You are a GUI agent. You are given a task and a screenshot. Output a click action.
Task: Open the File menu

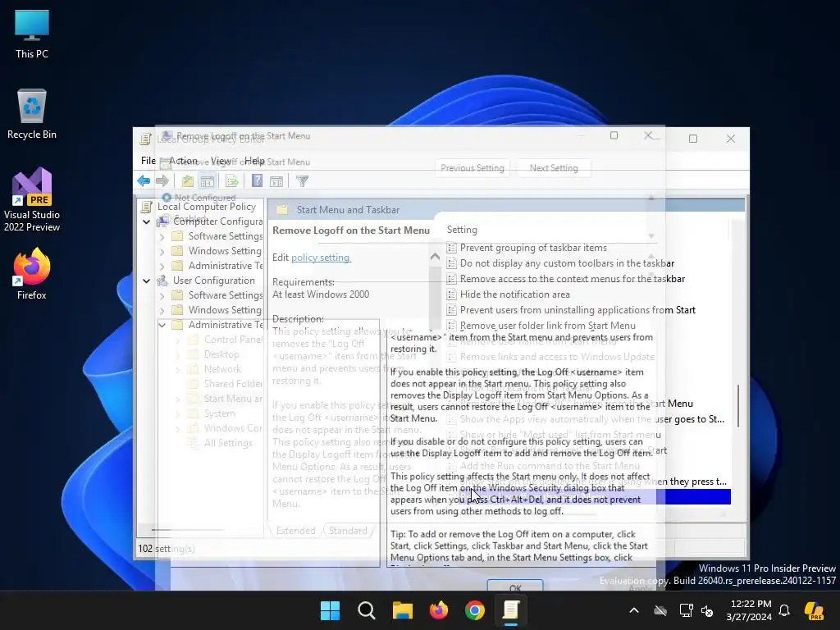point(148,161)
